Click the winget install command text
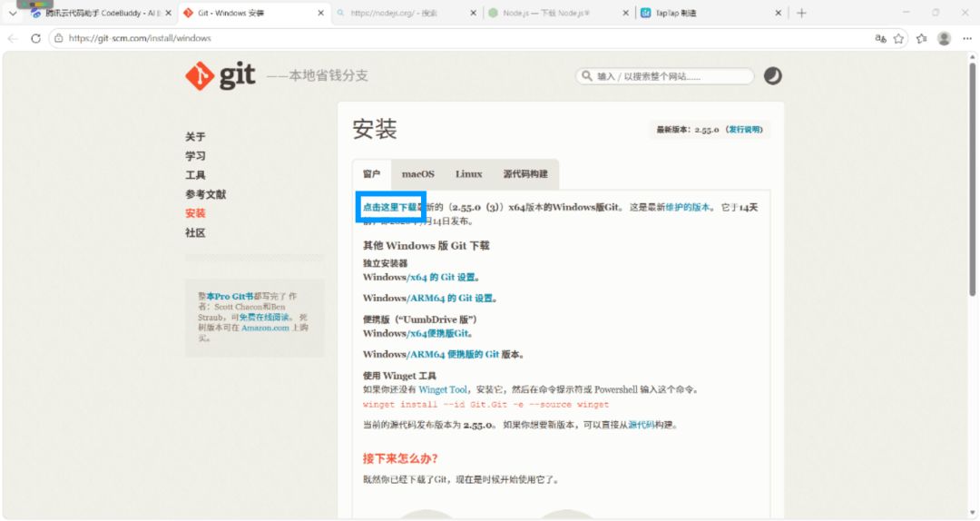This screenshot has width=980, height=521. tap(485, 405)
